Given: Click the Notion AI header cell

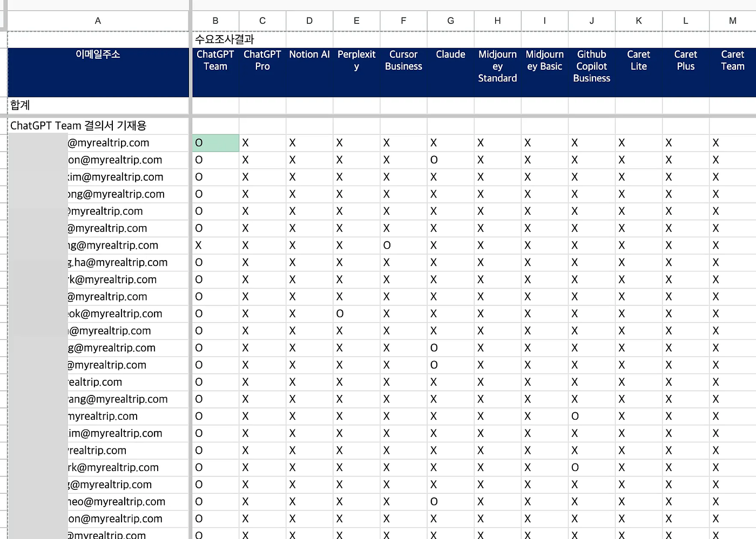Looking at the screenshot, I should coord(309,72).
